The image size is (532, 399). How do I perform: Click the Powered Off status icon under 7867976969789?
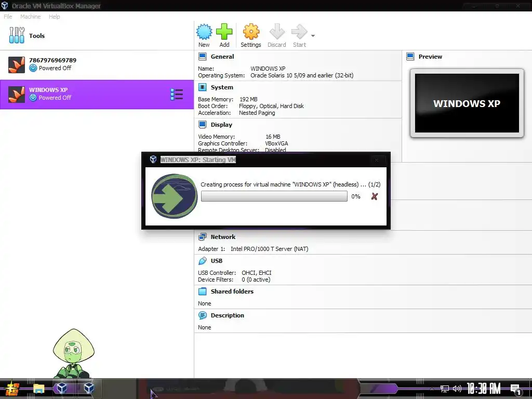tap(33, 68)
